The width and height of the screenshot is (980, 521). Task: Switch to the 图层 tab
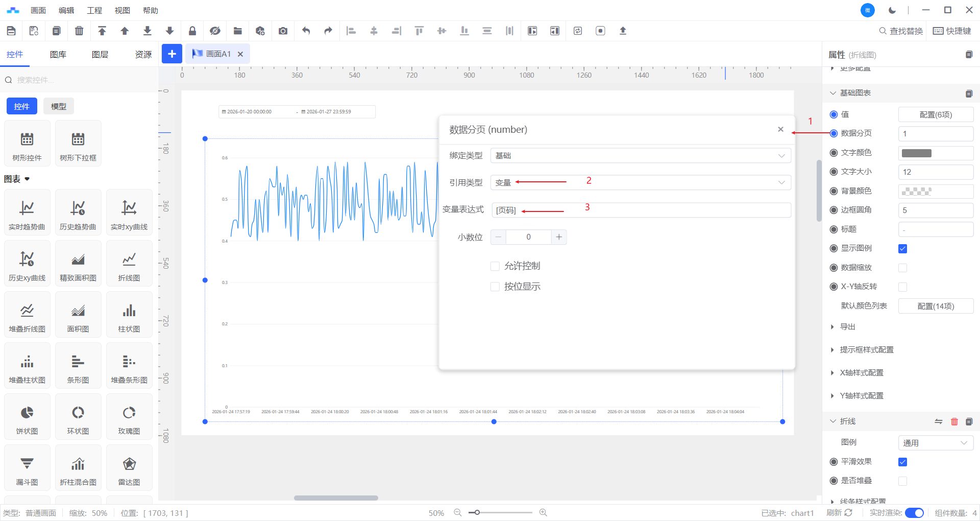tap(100, 55)
